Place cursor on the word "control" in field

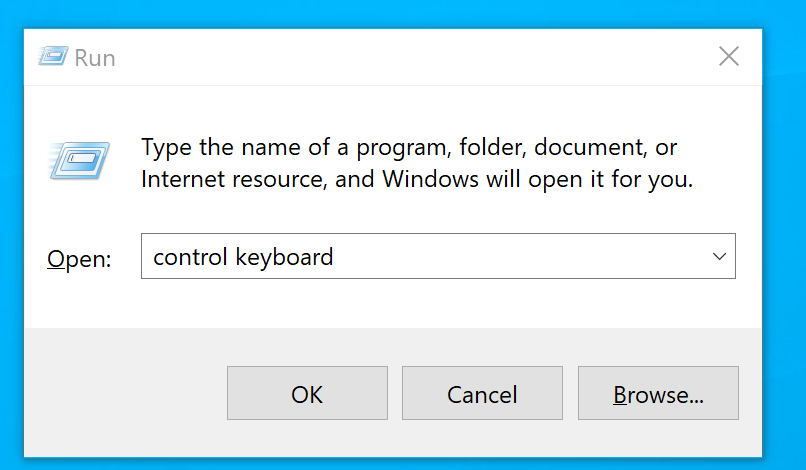click(190, 257)
